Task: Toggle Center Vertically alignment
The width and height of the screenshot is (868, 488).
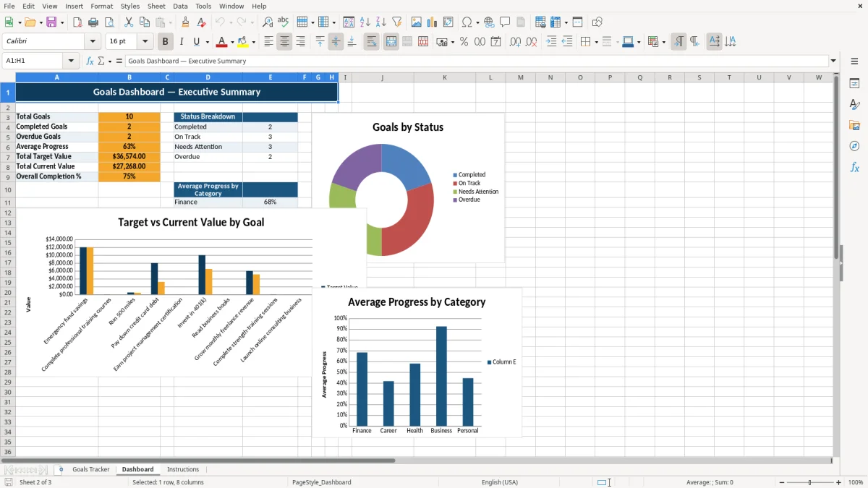Action: pos(336,42)
